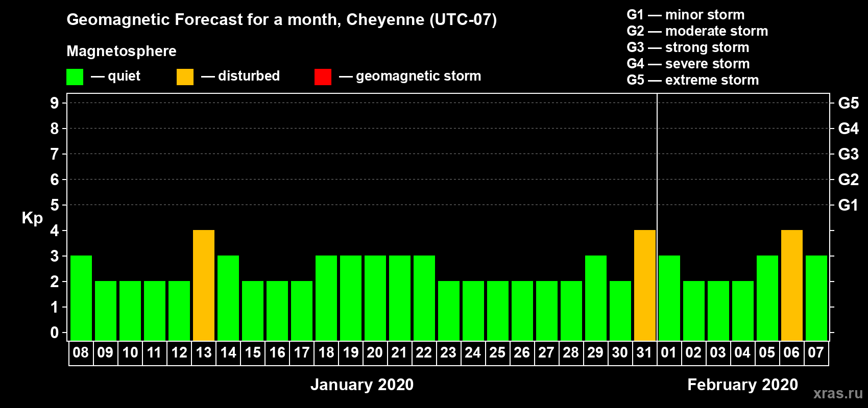Click the green bar for February 01
868x408 pixels.
[669, 298]
